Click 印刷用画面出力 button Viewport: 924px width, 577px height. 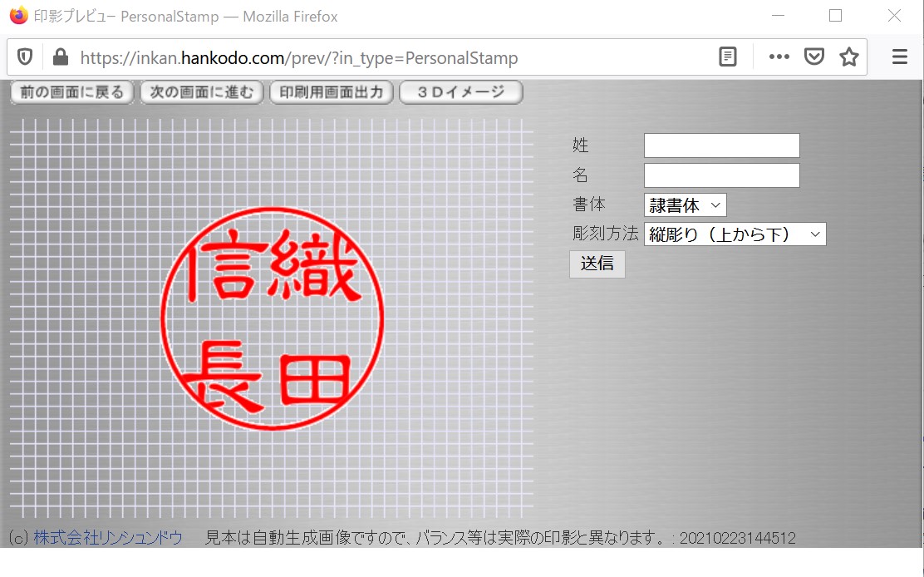point(331,92)
